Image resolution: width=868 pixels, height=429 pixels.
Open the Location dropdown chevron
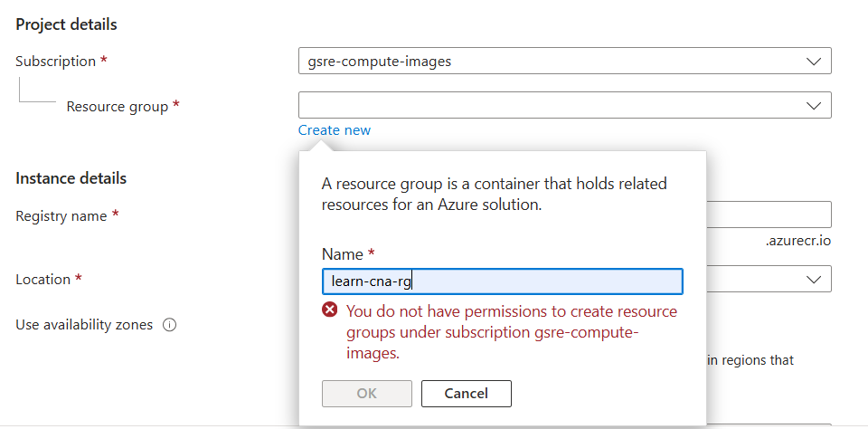coord(812,280)
